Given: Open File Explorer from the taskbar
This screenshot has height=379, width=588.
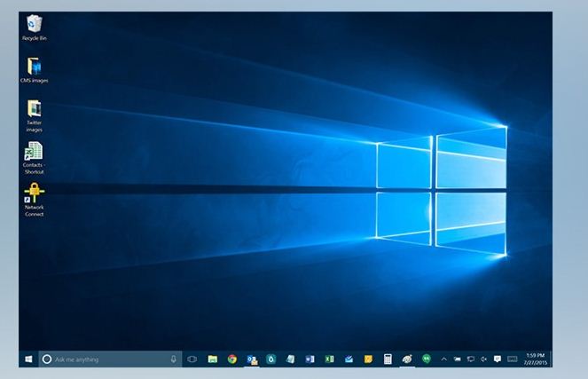Looking at the screenshot, I should [x=213, y=359].
